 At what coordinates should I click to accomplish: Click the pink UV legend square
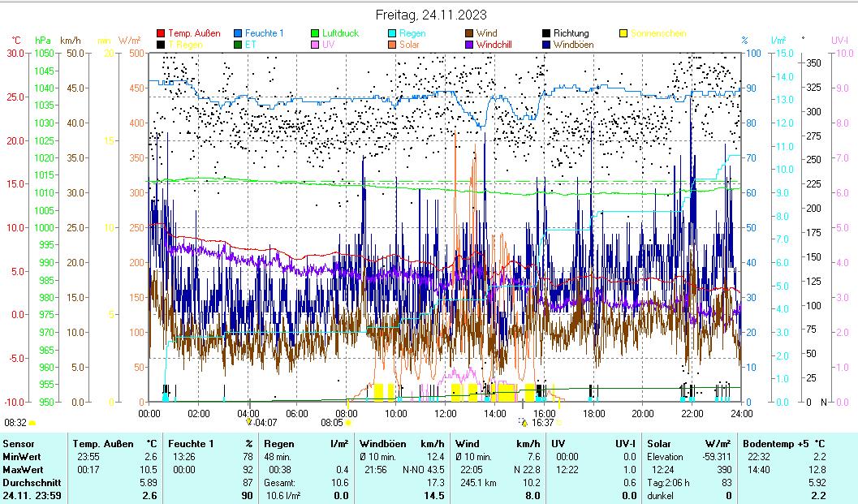point(315,45)
